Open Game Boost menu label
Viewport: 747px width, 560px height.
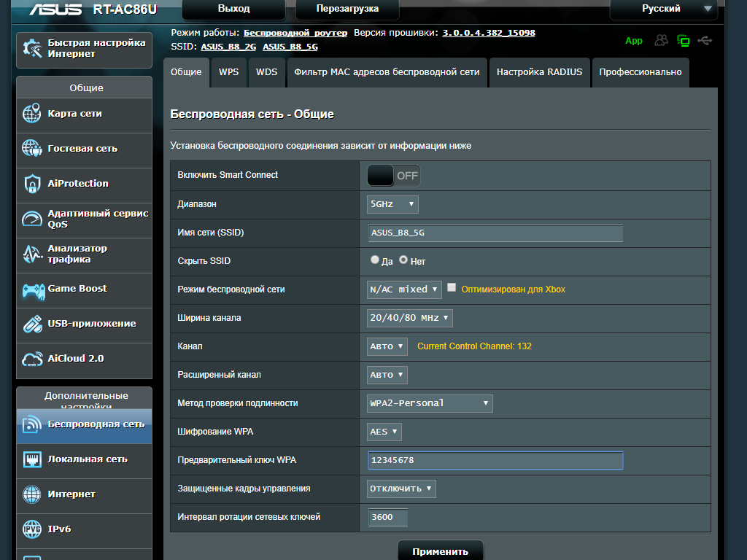pos(77,289)
